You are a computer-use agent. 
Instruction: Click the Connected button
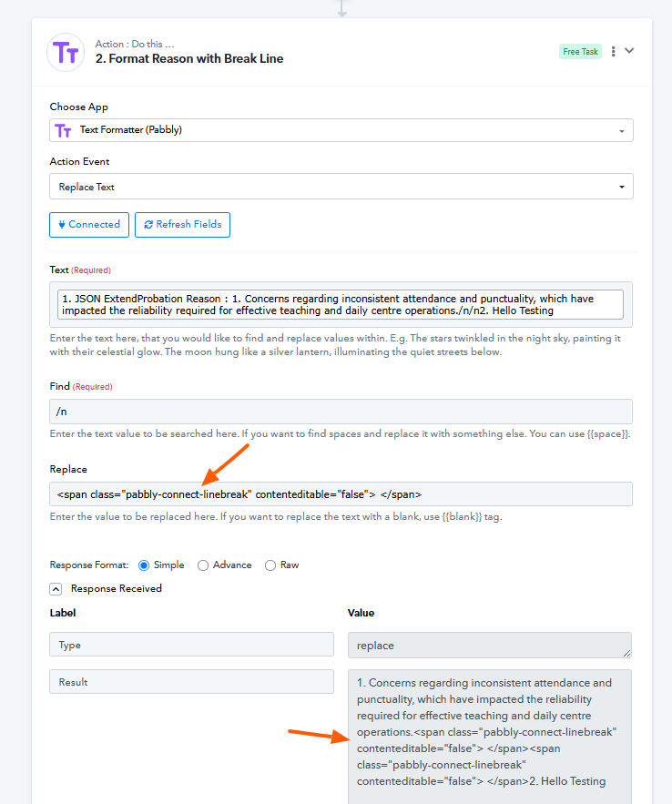point(89,225)
